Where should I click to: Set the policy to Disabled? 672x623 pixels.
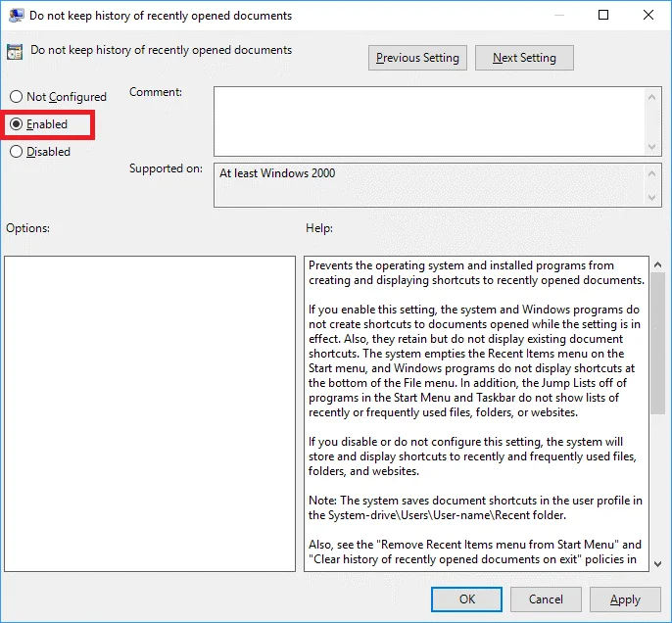16,152
